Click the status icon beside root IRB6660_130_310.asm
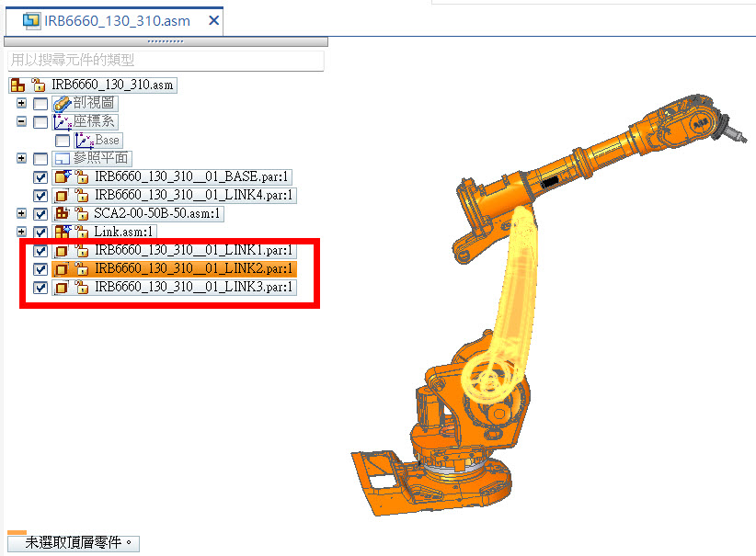This screenshot has height=556, width=756. [x=39, y=85]
